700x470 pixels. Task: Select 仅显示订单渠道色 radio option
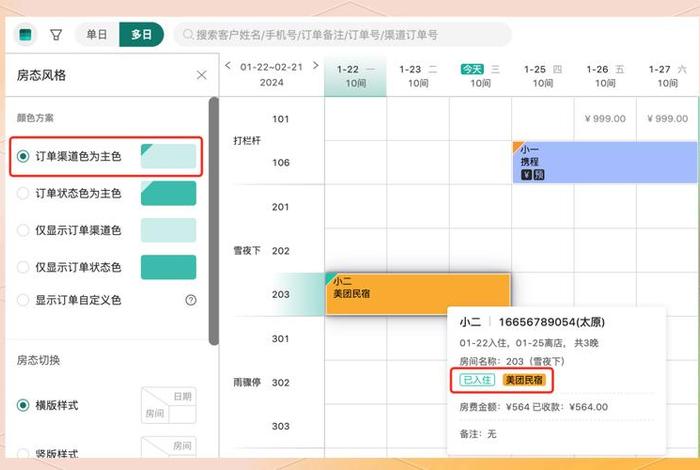(x=23, y=230)
